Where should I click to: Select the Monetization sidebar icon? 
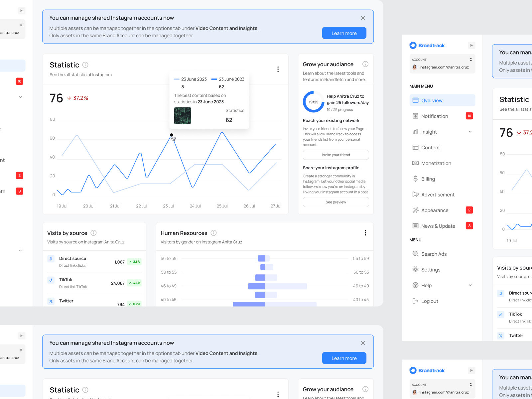[x=415, y=163]
